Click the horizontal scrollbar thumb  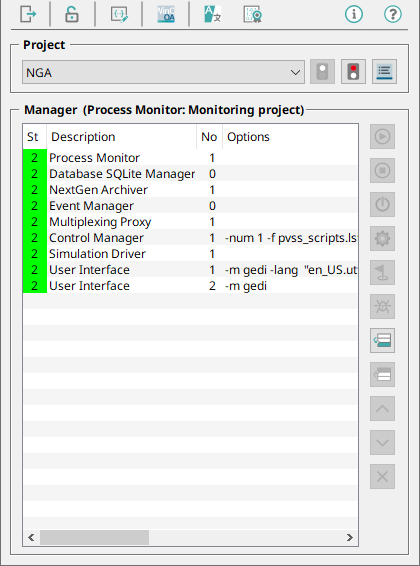click(95, 537)
